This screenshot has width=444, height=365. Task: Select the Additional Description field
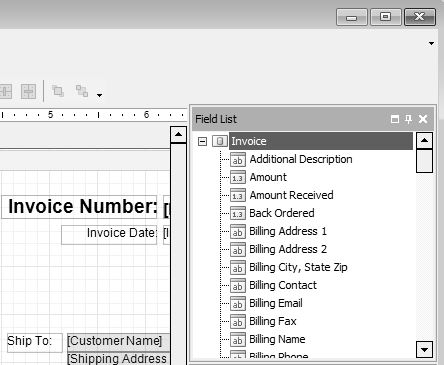tap(301, 159)
